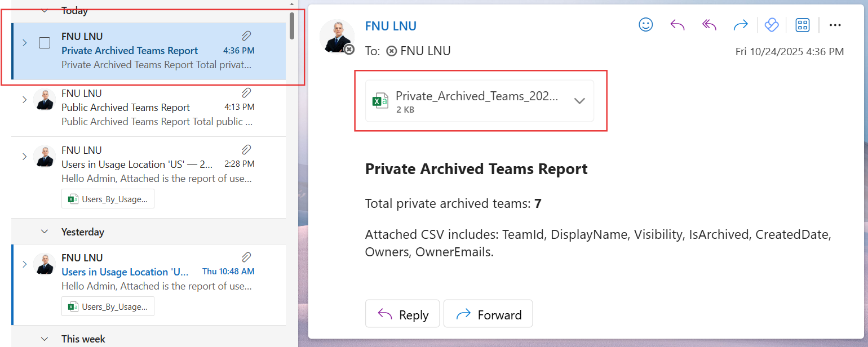
Task: Collapse the This week message group
Action: [45, 339]
